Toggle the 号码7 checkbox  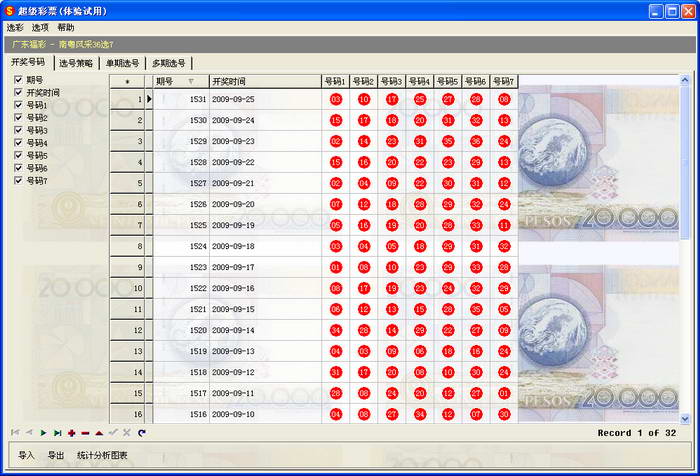point(18,180)
